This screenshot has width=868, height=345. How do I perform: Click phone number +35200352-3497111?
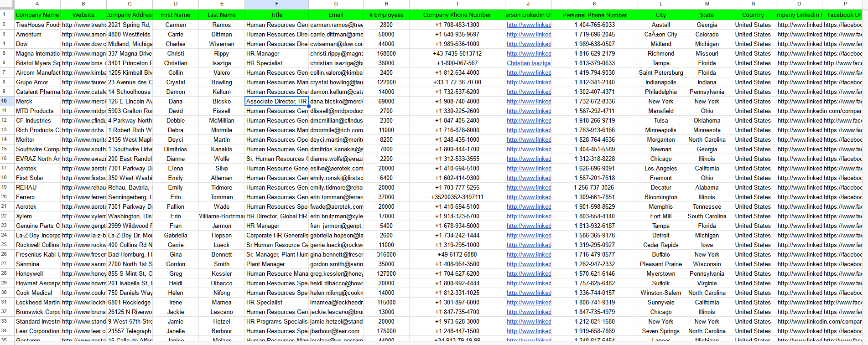point(457,197)
